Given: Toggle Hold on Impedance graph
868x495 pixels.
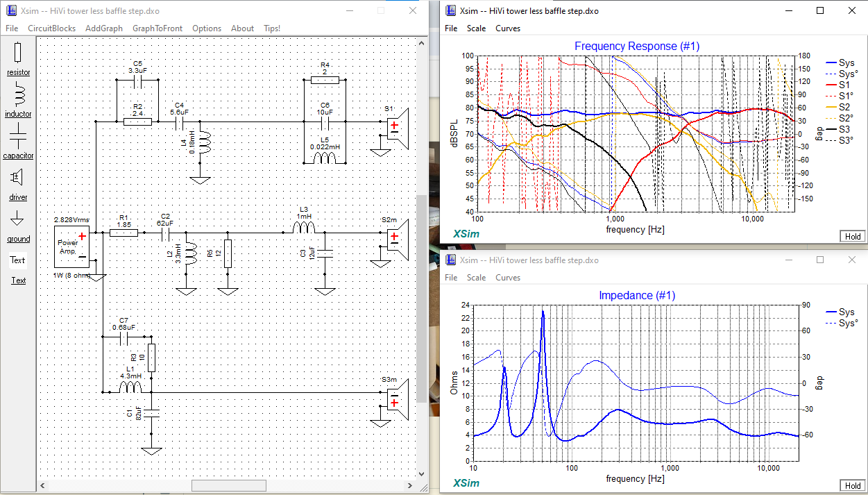Looking at the screenshot, I should coord(853,485).
